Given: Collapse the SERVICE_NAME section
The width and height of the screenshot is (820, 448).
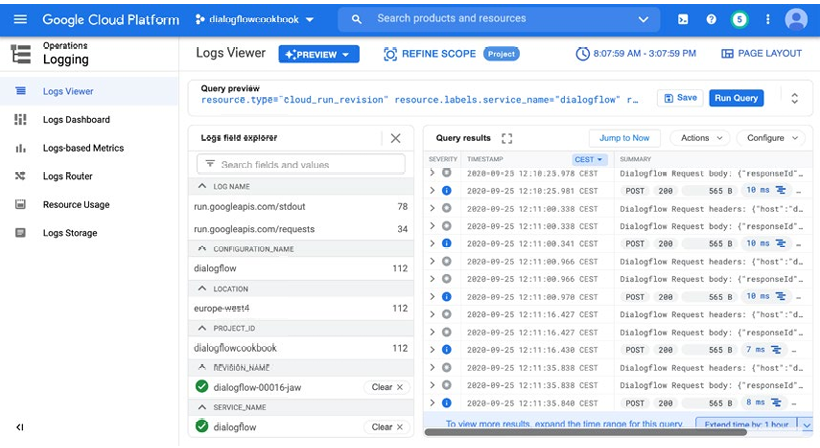Looking at the screenshot, I should click(x=202, y=407).
